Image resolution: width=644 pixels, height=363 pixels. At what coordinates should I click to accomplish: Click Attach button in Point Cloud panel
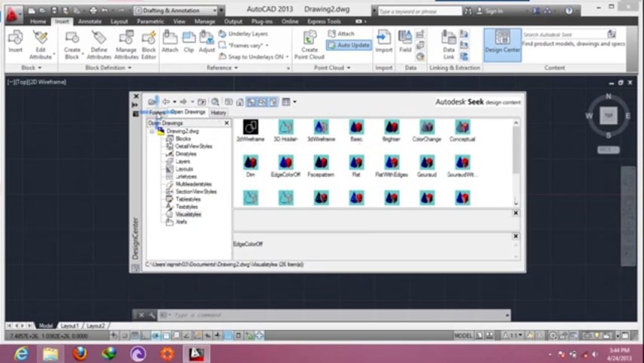341,33
